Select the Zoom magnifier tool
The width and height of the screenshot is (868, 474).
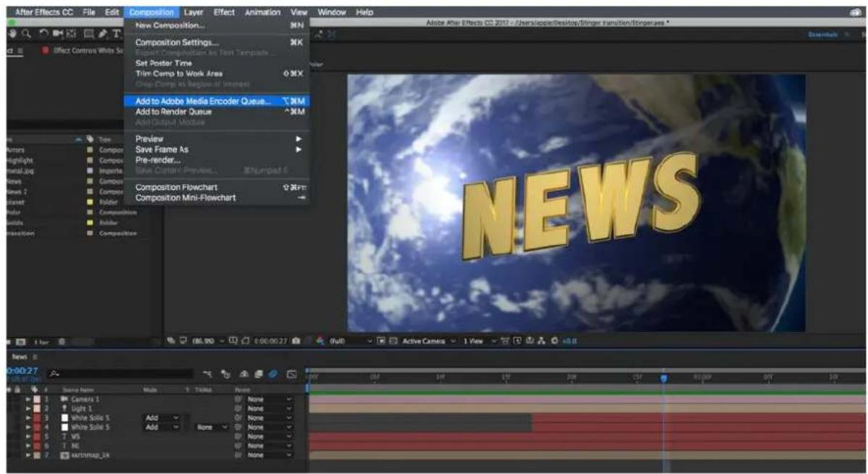[x=26, y=34]
